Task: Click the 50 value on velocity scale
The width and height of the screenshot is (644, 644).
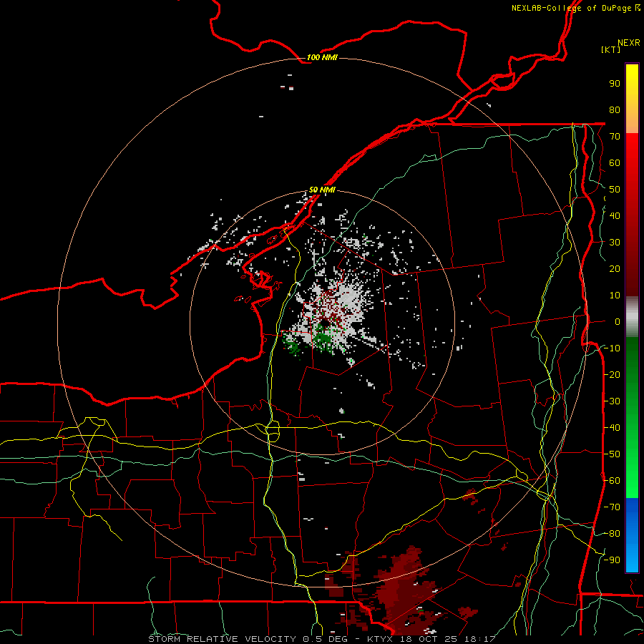Action: 615,190
